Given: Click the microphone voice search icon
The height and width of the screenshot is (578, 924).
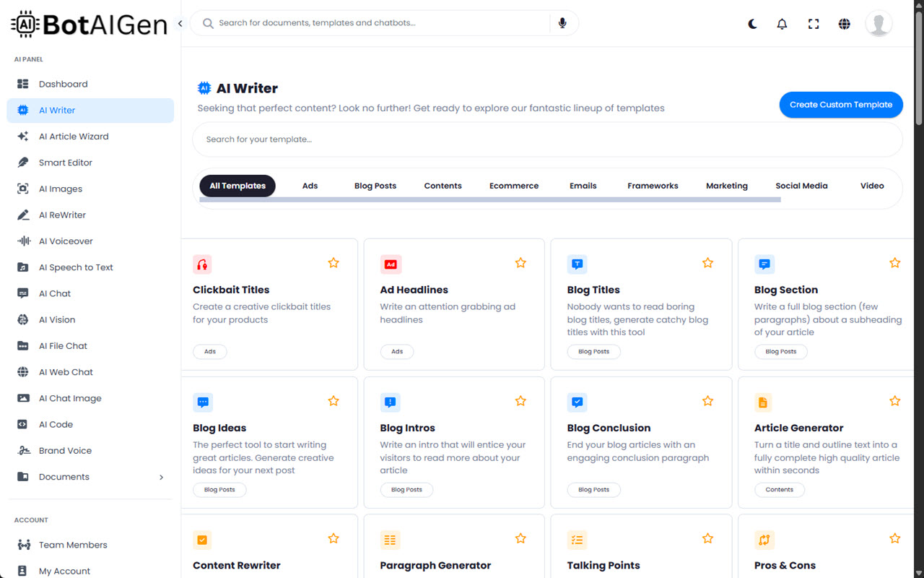Looking at the screenshot, I should pyautogui.click(x=562, y=23).
